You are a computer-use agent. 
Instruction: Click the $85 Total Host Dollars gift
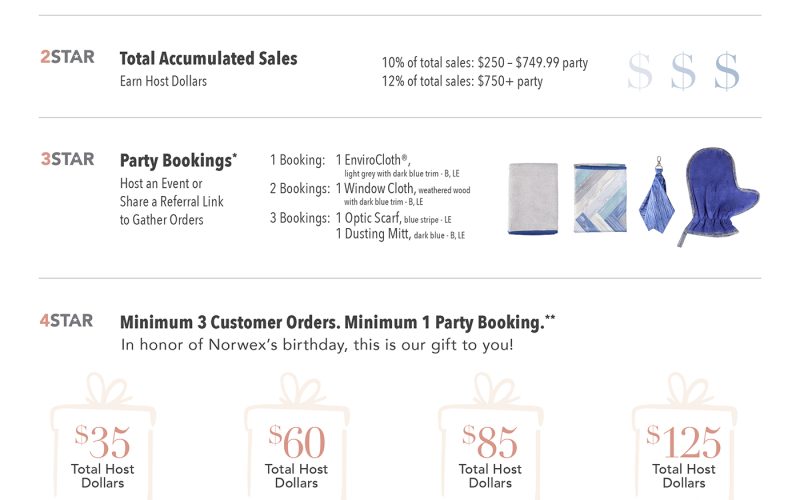pyautogui.click(x=490, y=441)
